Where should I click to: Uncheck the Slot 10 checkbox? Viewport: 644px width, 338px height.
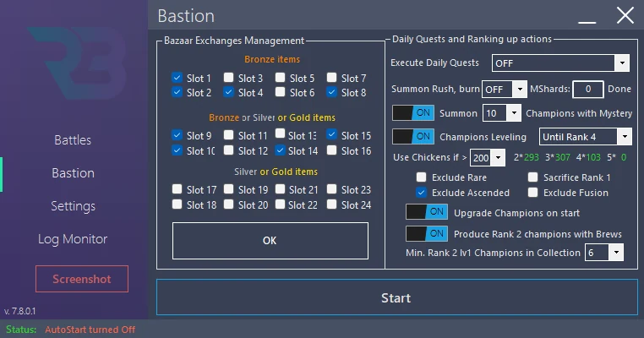click(x=177, y=150)
